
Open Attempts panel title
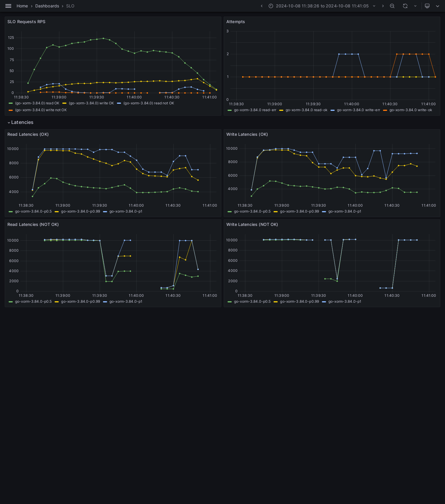(x=236, y=22)
